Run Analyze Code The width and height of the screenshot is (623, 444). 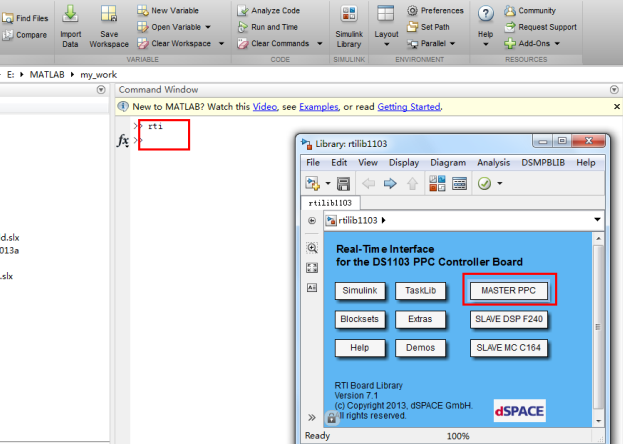coord(269,10)
